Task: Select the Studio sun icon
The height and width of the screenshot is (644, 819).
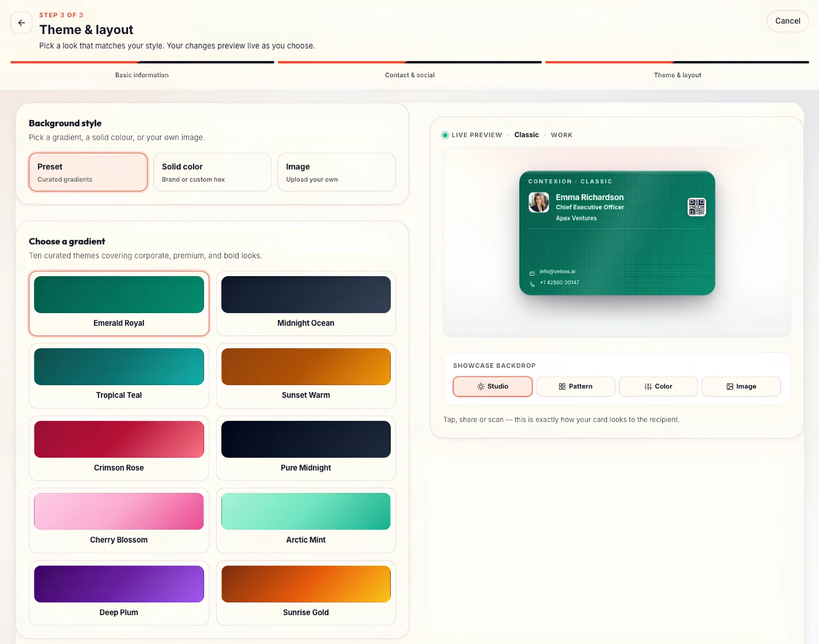Action: coord(481,386)
